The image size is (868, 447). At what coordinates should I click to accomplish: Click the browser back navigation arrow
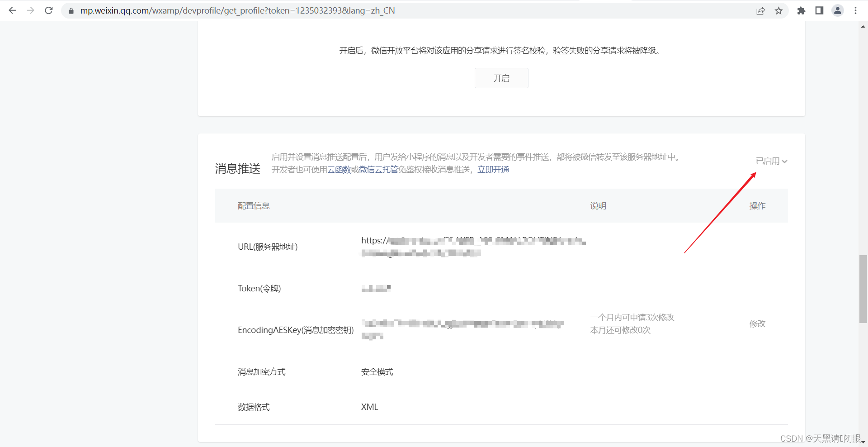(x=12, y=10)
